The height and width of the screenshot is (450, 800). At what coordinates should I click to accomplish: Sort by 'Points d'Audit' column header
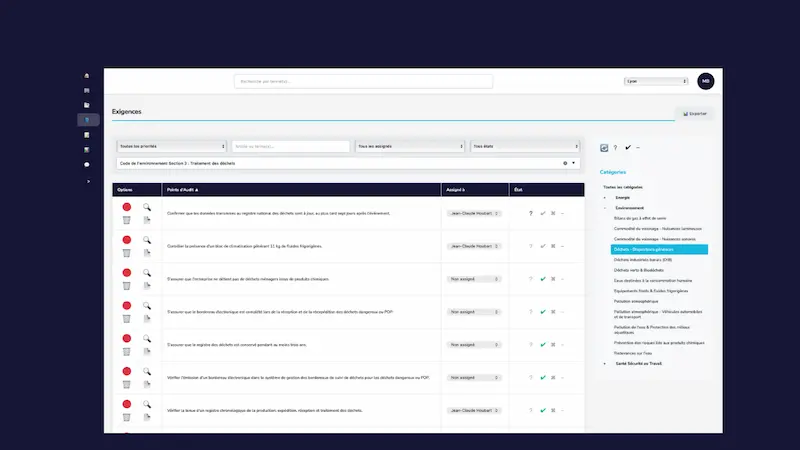point(183,189)
